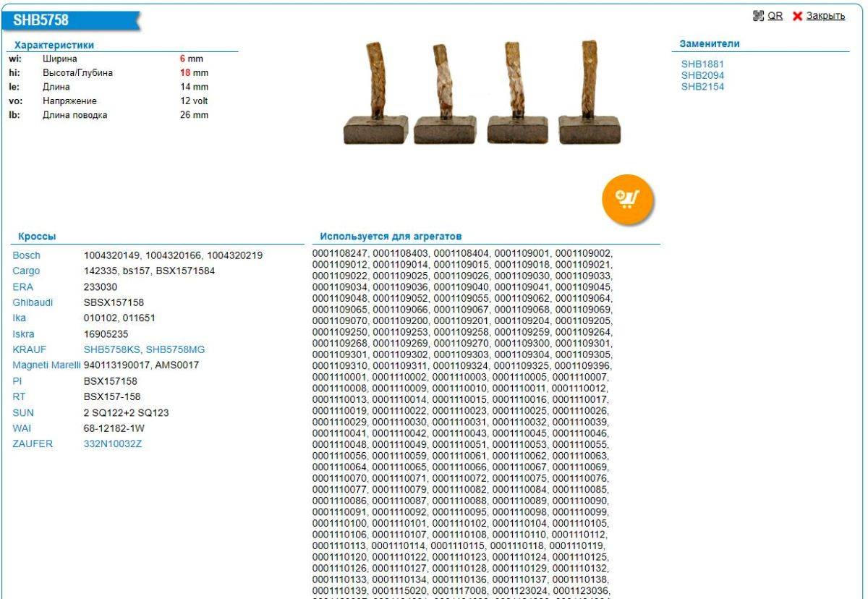868x599 pixels.
Task: Select the Cargo brand in crosses
Action: tap(27, 271)
